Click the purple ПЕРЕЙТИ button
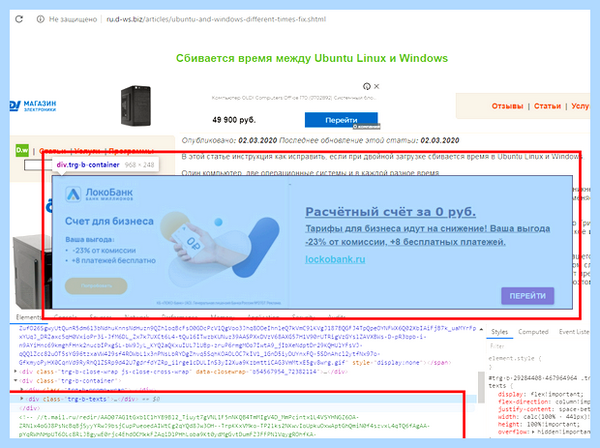Screen dimensions: 600x448 (527, 296)
